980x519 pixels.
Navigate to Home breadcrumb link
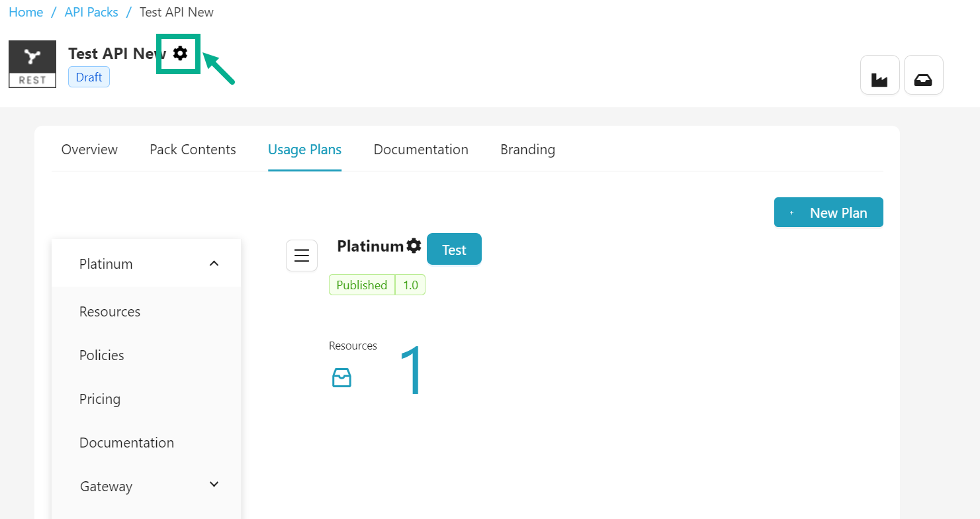pyautogui.click(x=26, y=13)
